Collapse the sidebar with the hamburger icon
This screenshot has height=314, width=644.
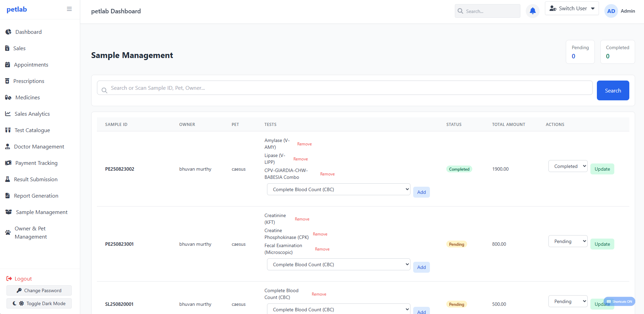tap(69, 9)
